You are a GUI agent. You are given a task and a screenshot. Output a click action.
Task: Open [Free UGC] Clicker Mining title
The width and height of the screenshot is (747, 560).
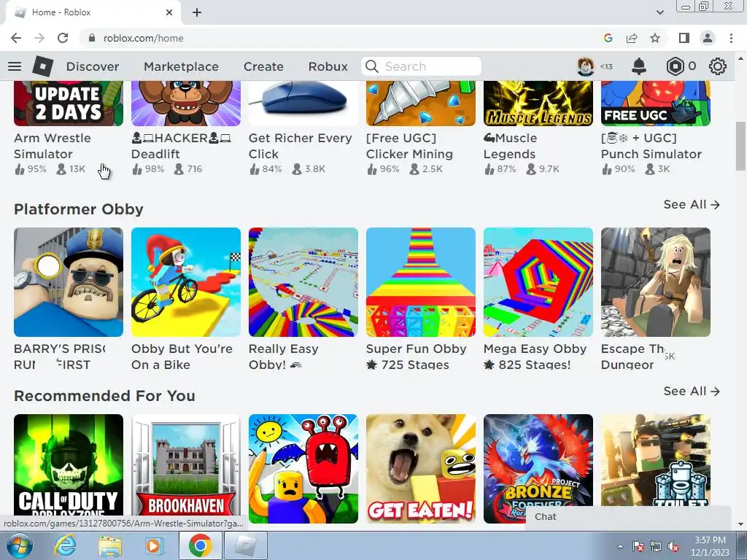(409, 146)
